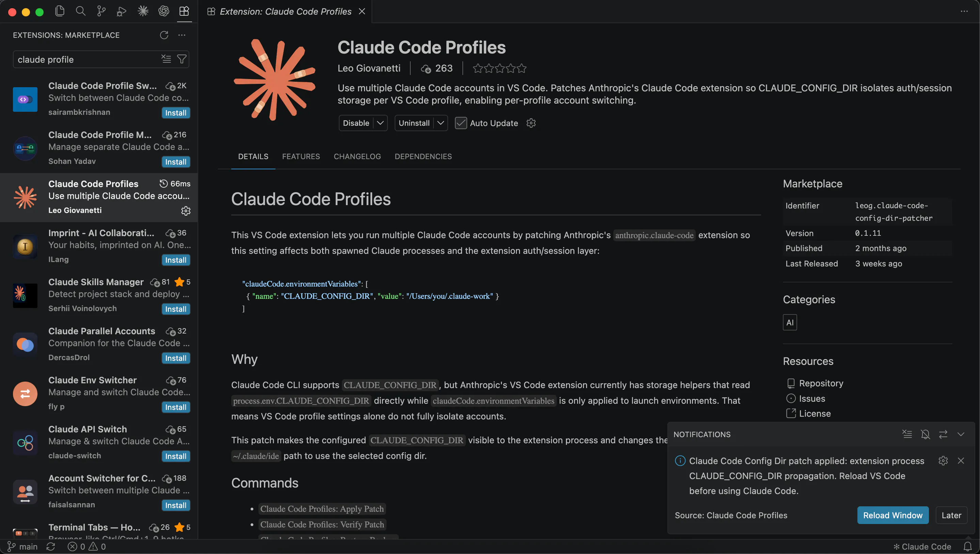Viewport: 980px width, 554px height.
Task: Switch to the Changelog tab
Action: point(357,156)
